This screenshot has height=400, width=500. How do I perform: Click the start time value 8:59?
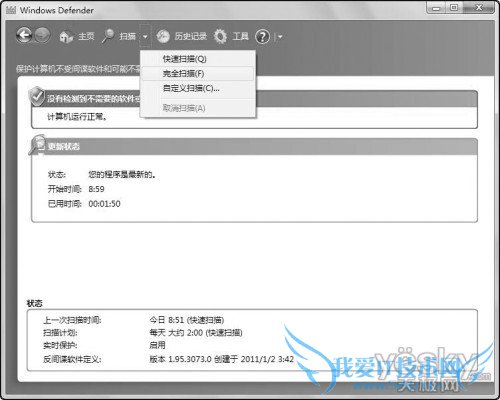[96, 189]
